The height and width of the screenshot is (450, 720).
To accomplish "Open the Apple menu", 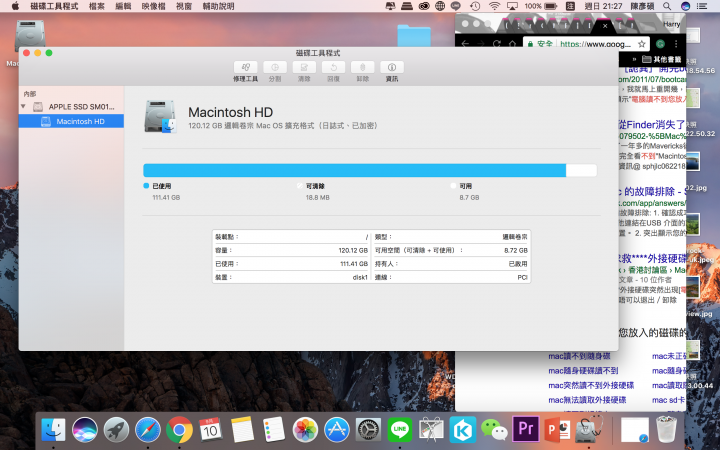I will (15, 6).
